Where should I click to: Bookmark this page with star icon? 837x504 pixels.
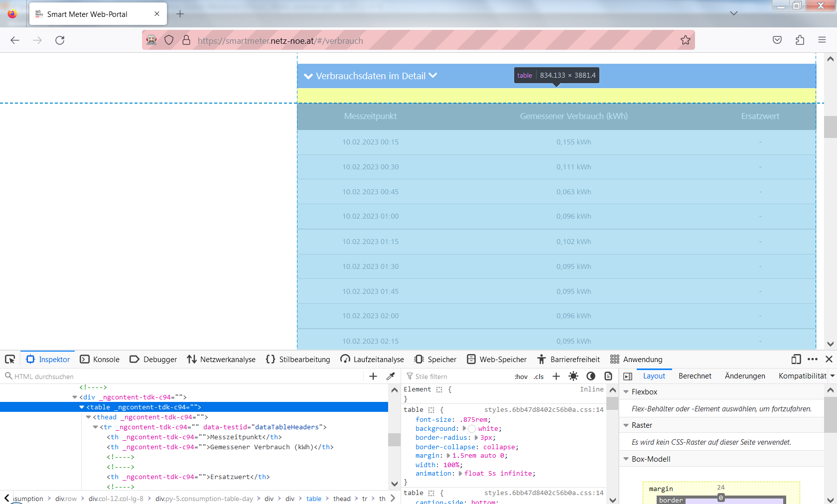tap(686, 40)
